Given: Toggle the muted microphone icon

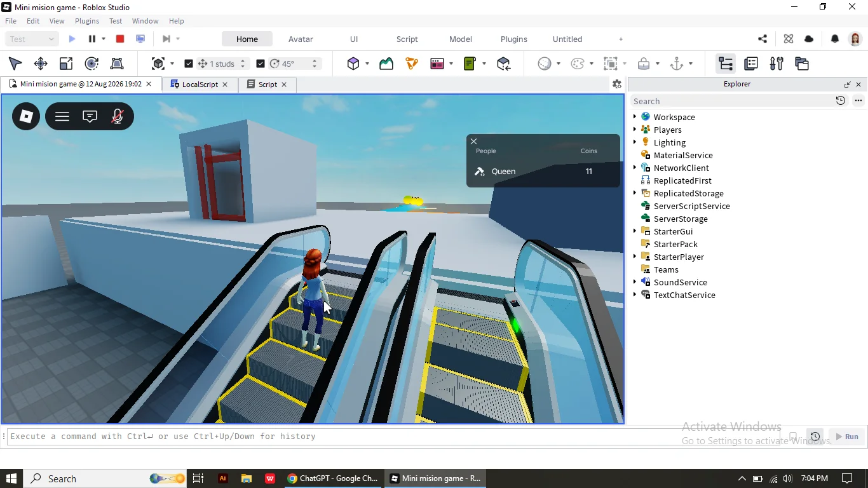Looking at the screenshot, I should pos(118,116).
